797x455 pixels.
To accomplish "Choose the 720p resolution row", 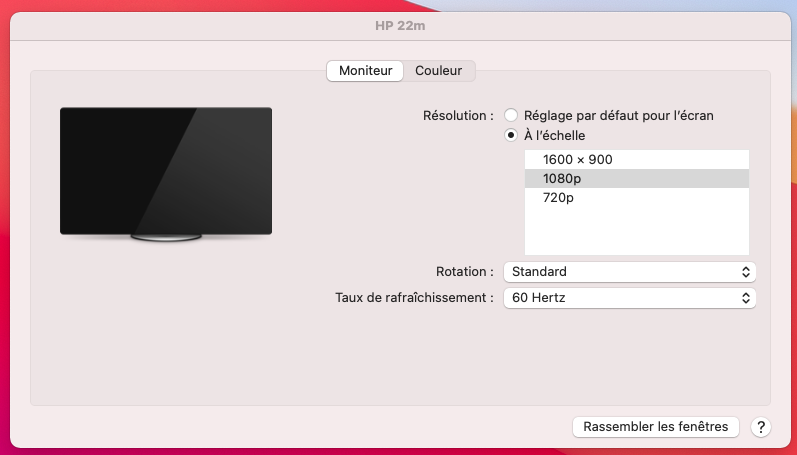I will pyautogui.click(x=636, y=197).
